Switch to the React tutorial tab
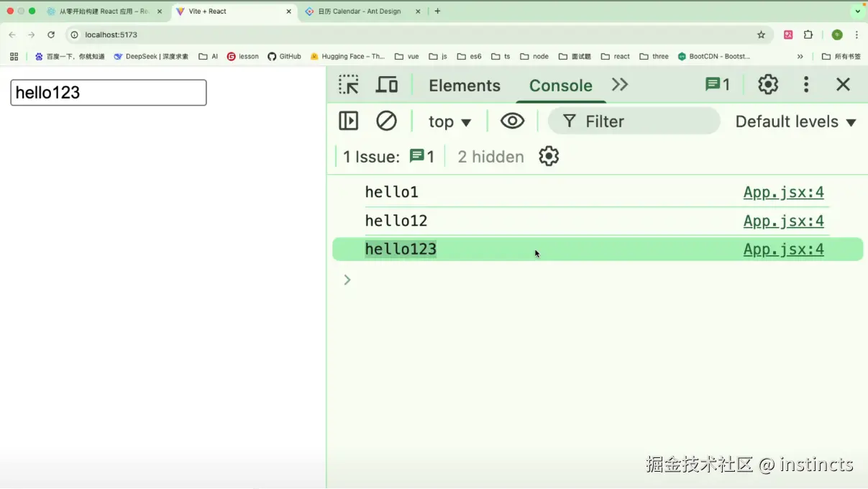868x489 pixels. pos(105,12)
